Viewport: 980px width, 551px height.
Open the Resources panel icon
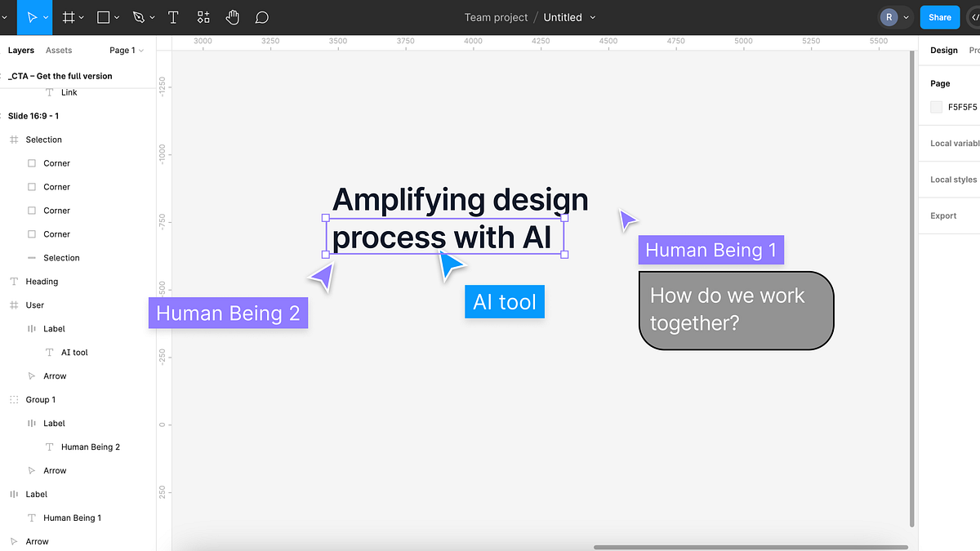click(203, 16)
